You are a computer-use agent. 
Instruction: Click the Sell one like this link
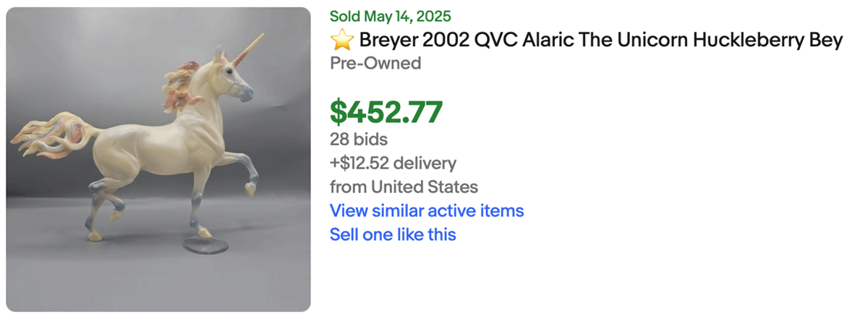(393, 234)
